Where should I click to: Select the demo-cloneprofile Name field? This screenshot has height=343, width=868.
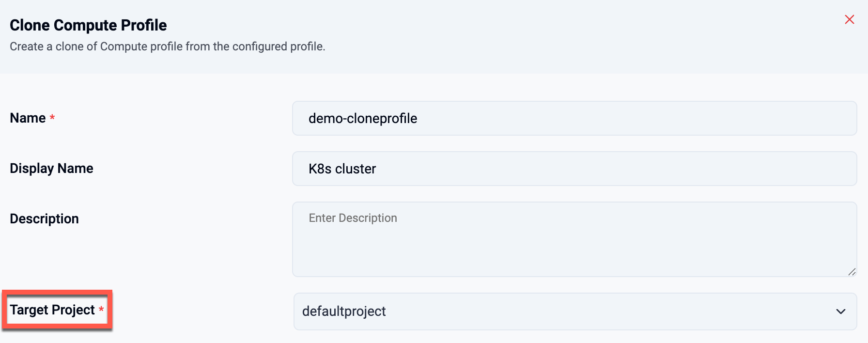point(575,118)
